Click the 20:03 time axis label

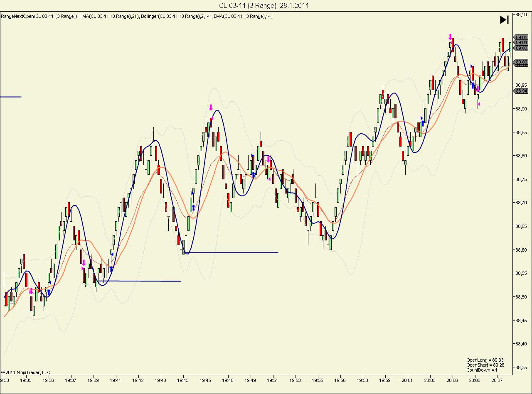430,380
